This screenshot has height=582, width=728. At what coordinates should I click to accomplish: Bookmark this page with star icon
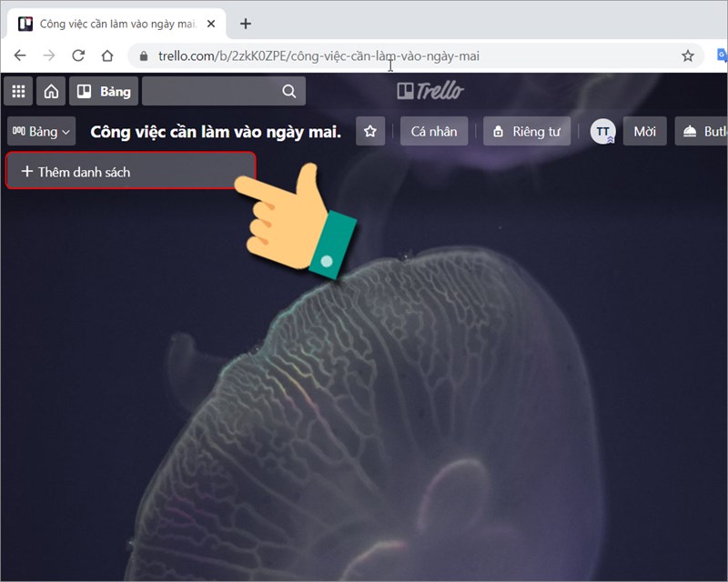pyautogui.click(x=688, y=55)
